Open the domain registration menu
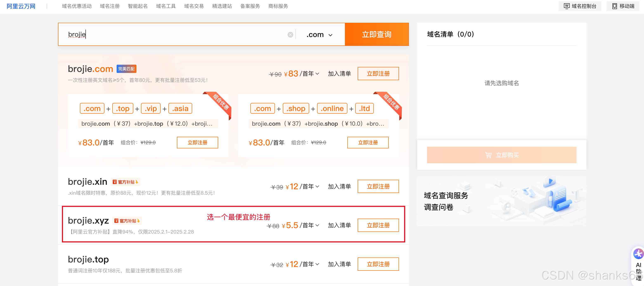The image size is (644, 286). tap(109, 6)
